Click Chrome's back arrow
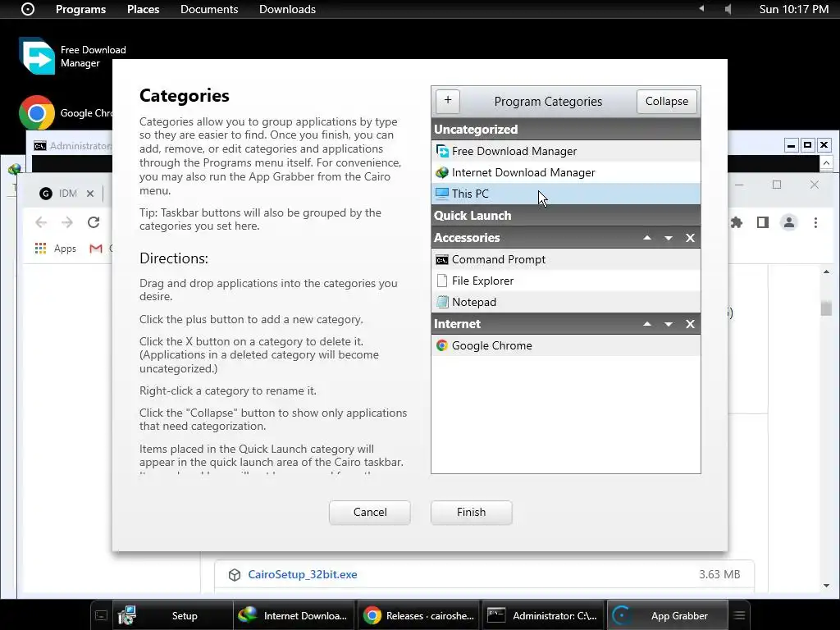 [x=41, y=222]
